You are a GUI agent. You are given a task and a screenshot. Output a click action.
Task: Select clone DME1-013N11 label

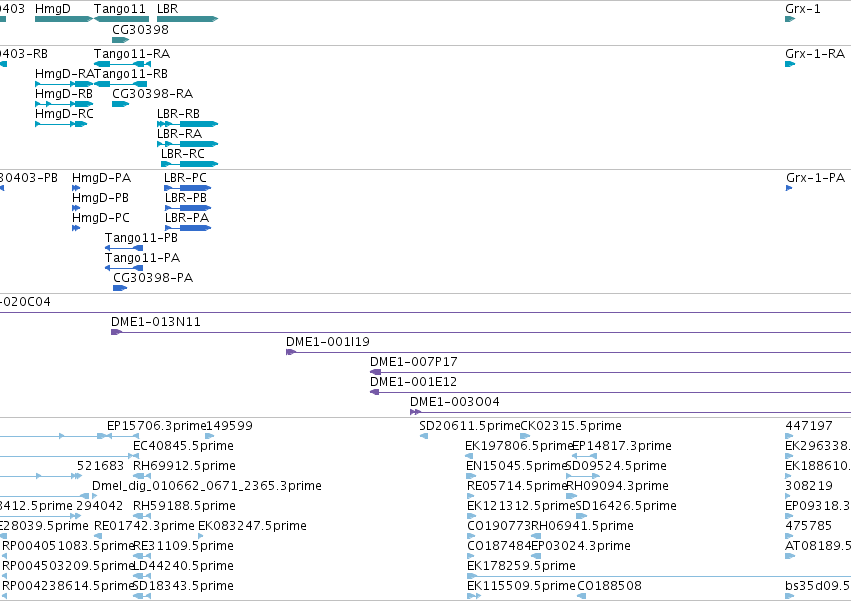coord(156,322)
